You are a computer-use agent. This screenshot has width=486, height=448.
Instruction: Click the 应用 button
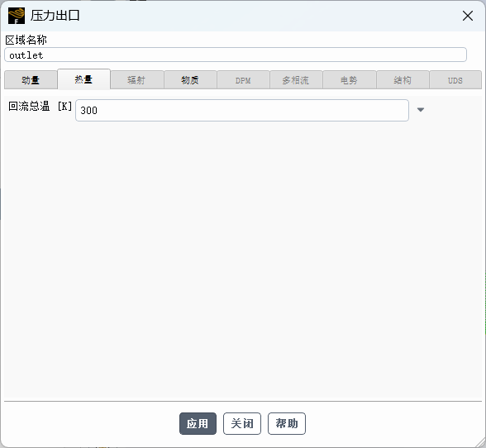tap(198, 423)
